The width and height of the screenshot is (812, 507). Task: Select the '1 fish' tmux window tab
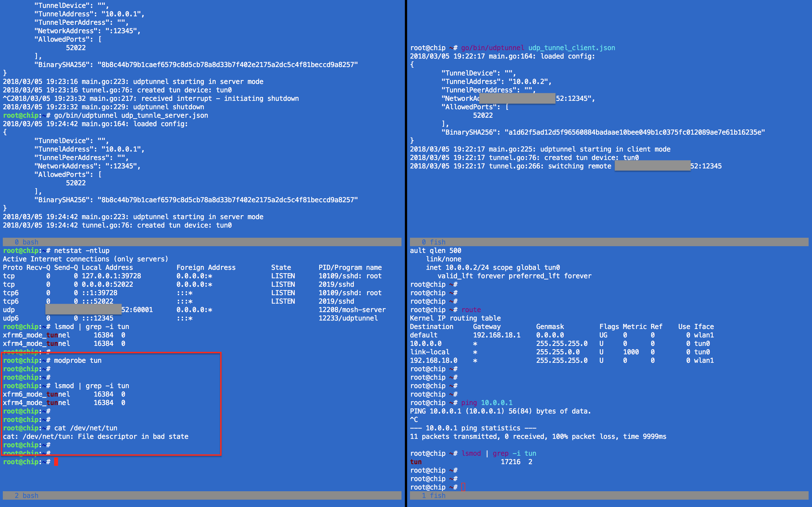coord(433,495)
